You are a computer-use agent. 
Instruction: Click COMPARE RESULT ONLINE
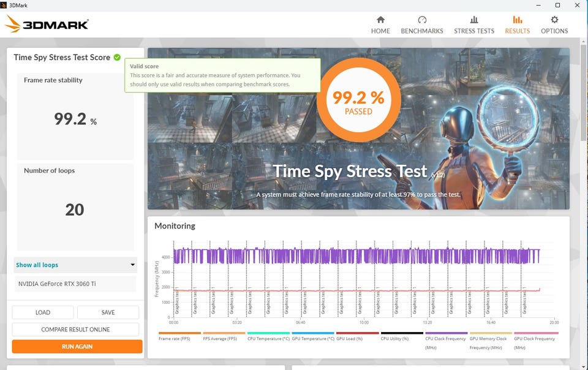point(75,330)
